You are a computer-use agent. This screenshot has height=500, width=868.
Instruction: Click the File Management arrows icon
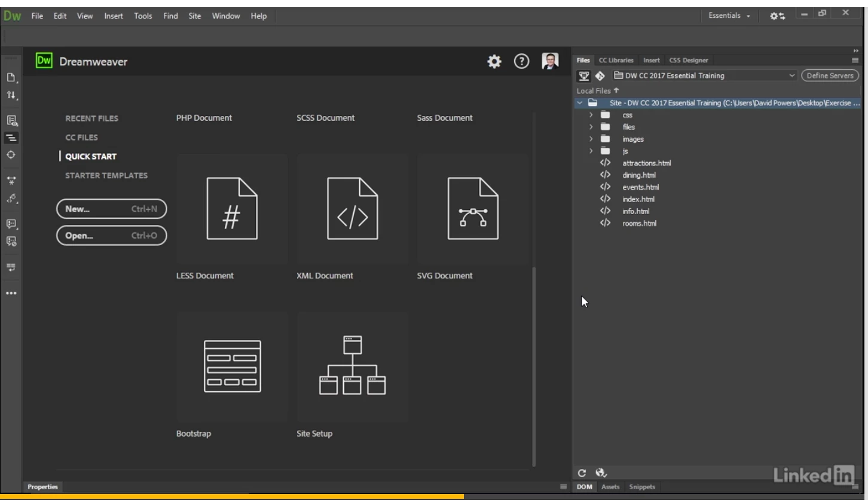tap(11, 95)
